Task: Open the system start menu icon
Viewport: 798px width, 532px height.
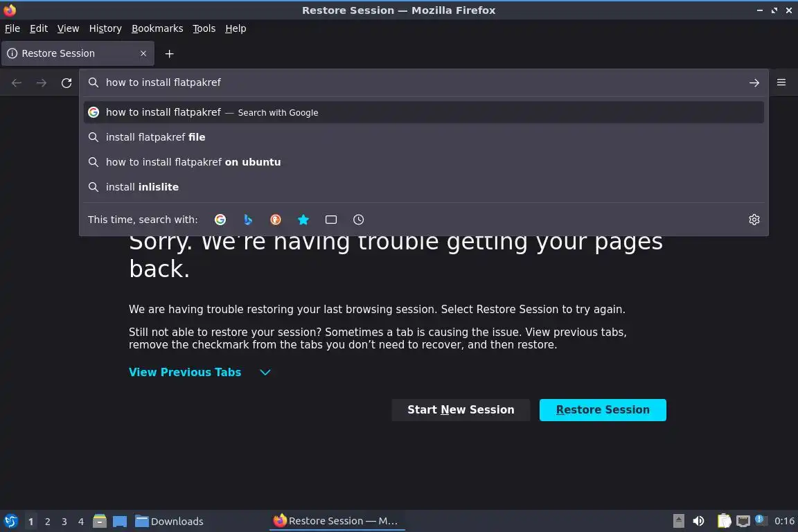Action: 10,521
